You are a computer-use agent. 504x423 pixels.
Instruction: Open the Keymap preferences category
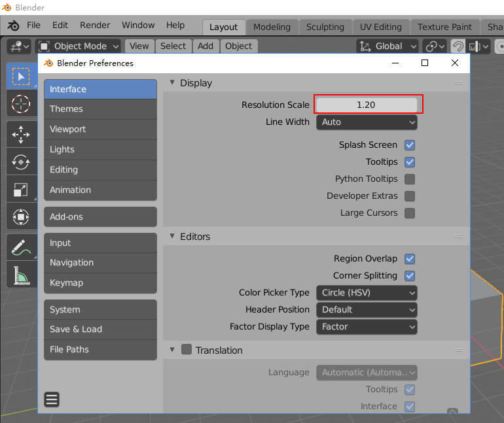click(100, 283)
